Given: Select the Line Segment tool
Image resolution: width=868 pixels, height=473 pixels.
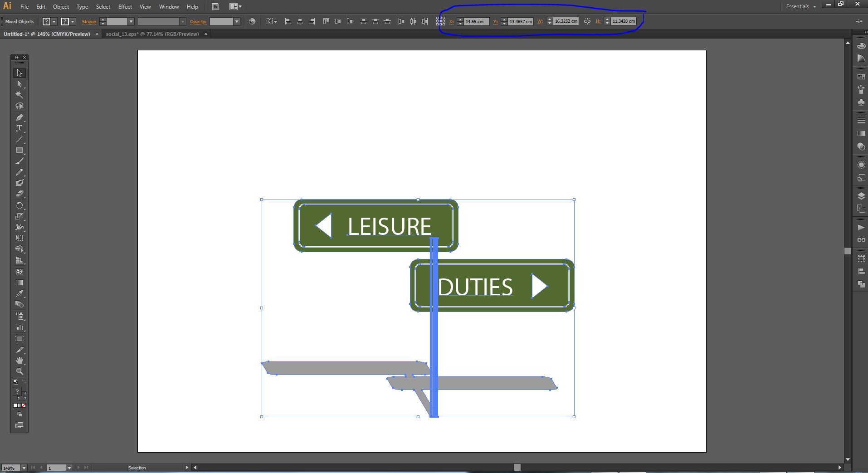Looking at the screenshot, I should [20, 139].
